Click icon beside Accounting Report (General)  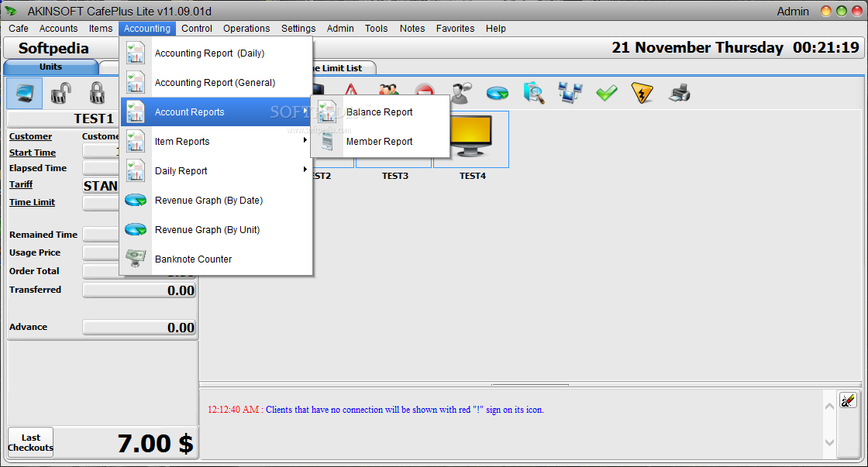coord(136,82)
